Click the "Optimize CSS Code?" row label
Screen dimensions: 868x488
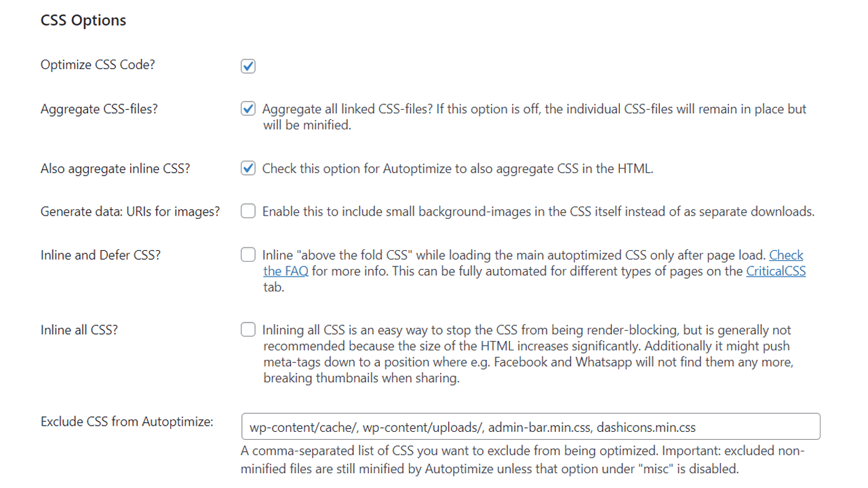98,65
